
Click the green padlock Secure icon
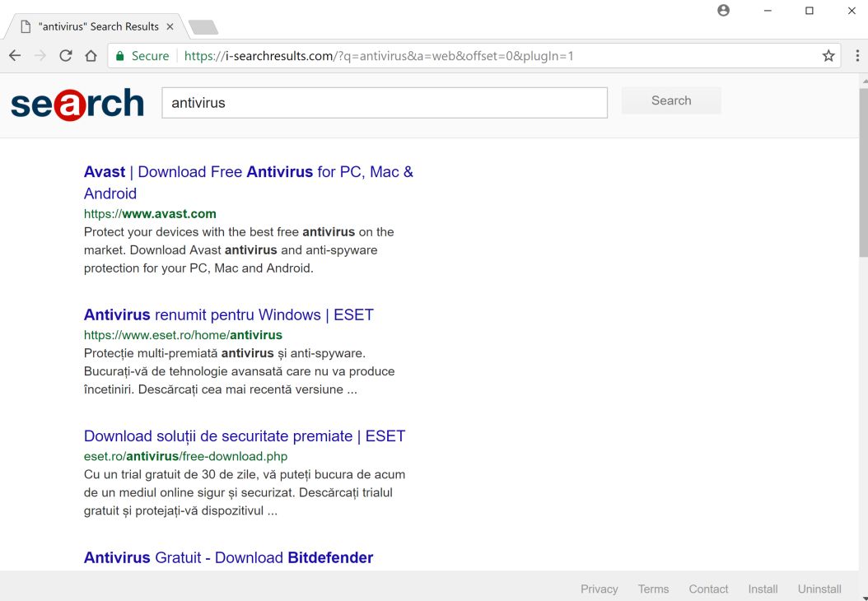(119, 56)
